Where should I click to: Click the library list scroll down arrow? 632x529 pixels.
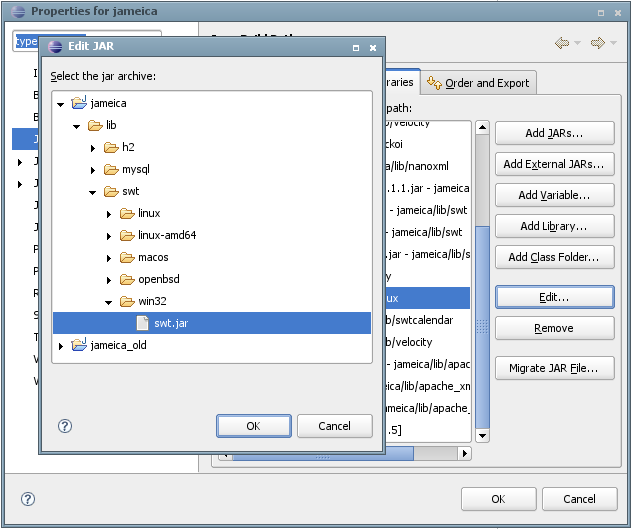[482, 436]
